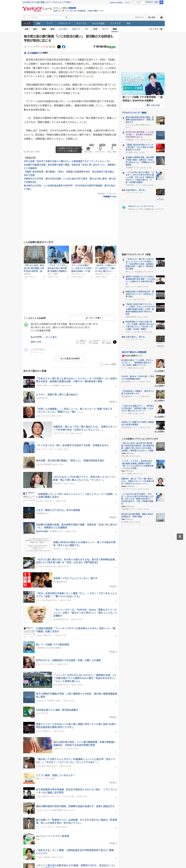Click the keyword search magnifier icon
Image resolution: width=186 pixels, height=868 pixels.
(66, 18)
